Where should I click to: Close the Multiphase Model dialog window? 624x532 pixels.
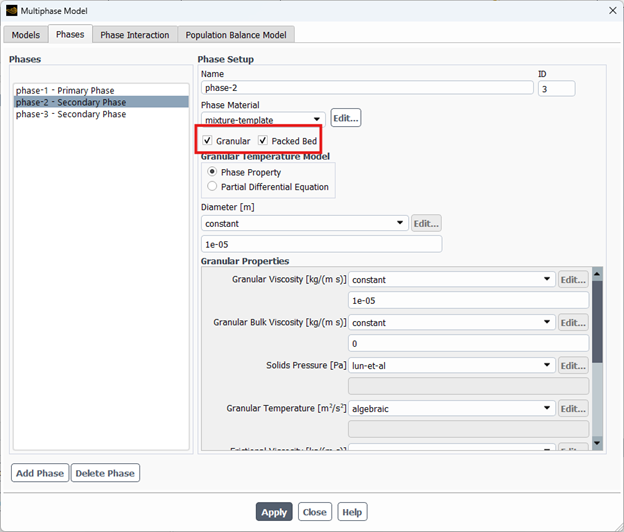pyautogui.click(x=609, y=10)
